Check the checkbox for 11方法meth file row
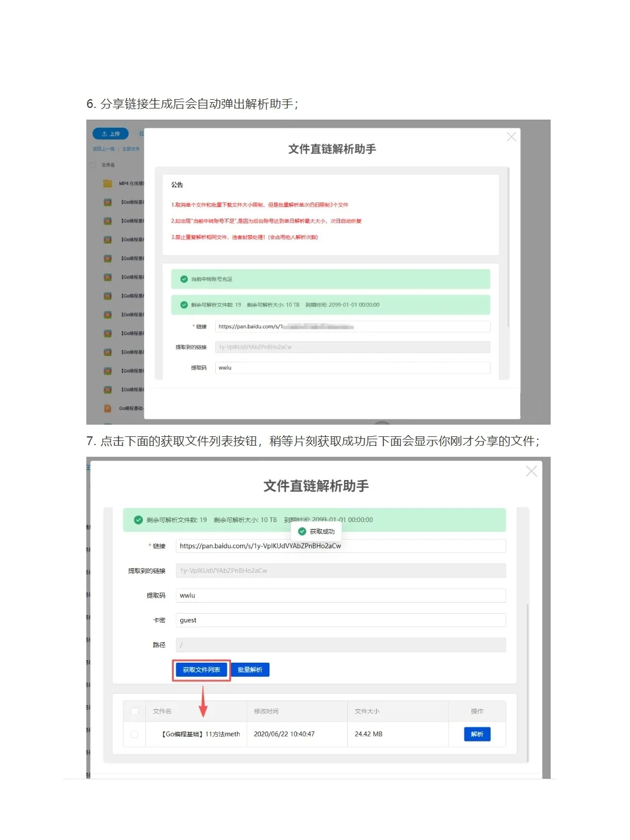Screen dimensions: 630x840 (x=135, y=734)
